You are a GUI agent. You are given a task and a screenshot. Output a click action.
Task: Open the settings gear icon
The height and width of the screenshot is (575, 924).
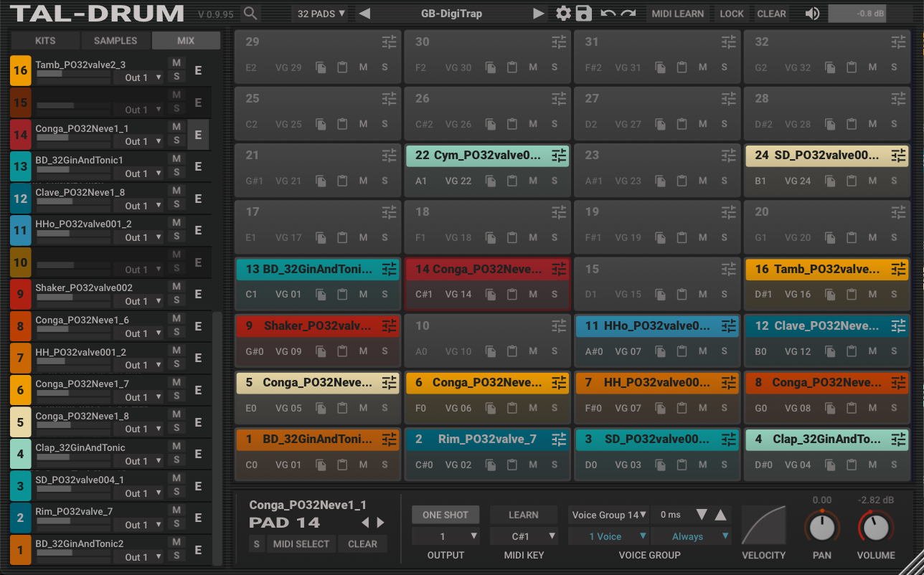pyautogui.click(x=564, y=14)
